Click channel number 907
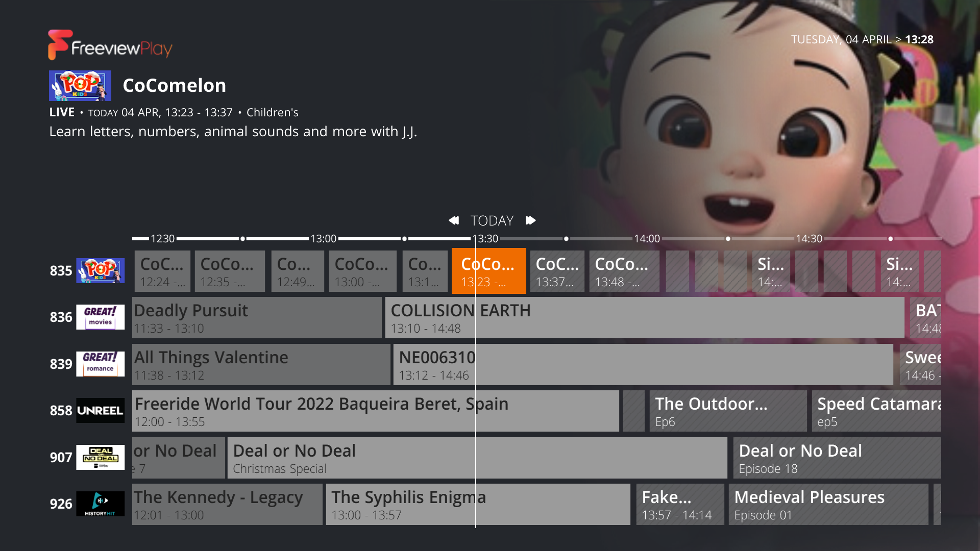 click(61, 458)
